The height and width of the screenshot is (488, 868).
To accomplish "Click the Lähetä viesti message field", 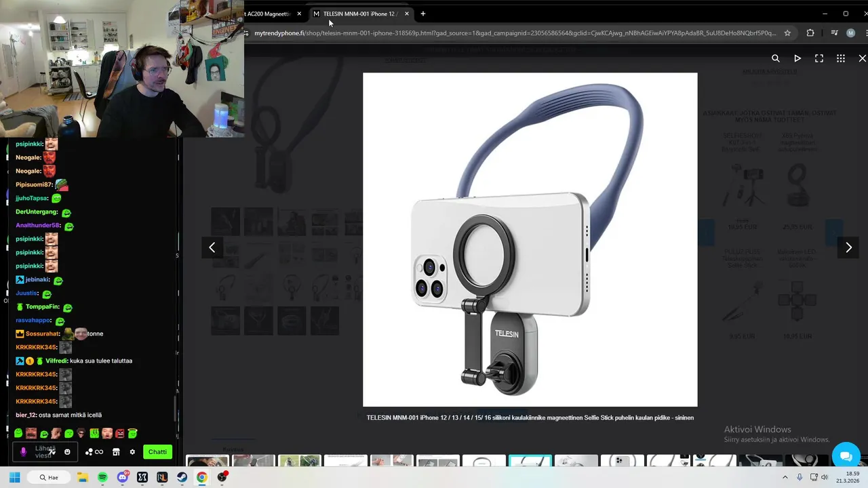I will click(x=45, y=452).
